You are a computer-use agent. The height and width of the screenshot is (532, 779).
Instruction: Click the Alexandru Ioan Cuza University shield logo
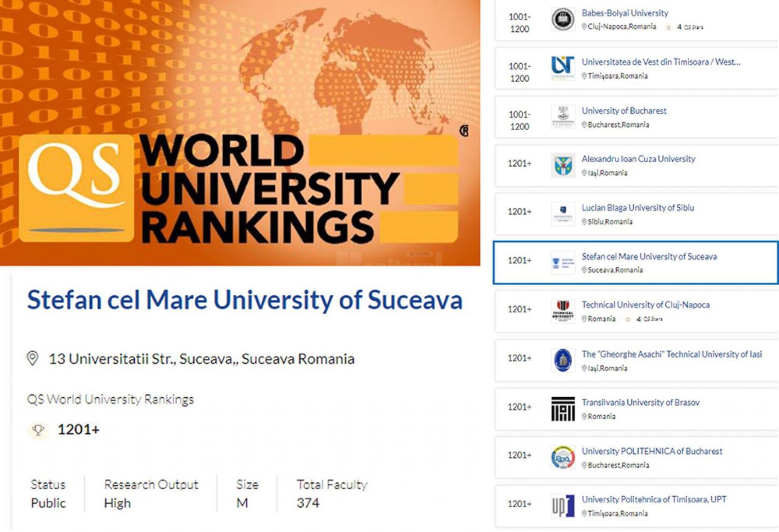pos(563,165)
